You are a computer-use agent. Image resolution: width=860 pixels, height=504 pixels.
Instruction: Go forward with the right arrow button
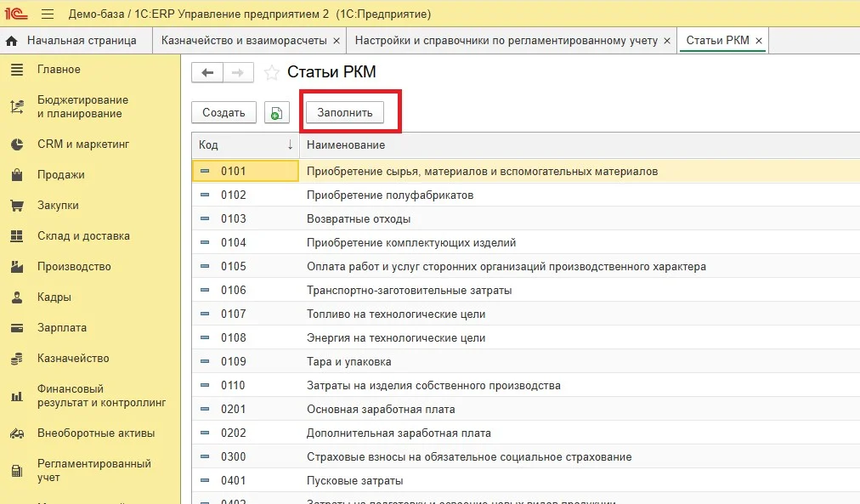point(238,72)
